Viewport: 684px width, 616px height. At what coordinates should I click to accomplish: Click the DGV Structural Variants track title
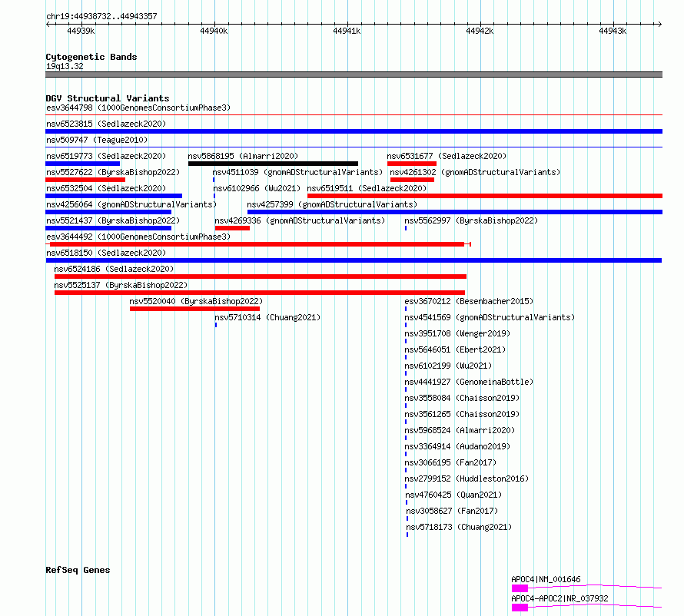(x=108, y=98)
